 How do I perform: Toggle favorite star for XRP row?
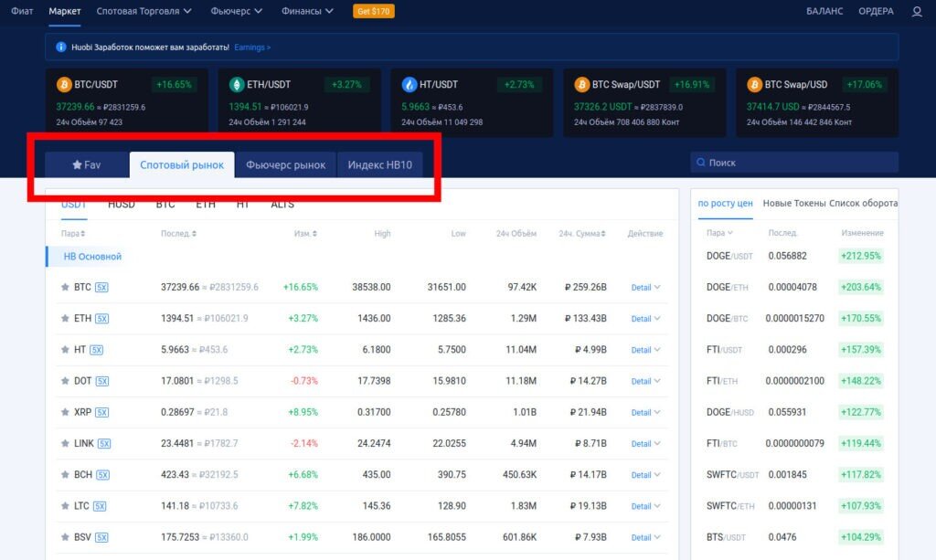click(x=65, y=412)
